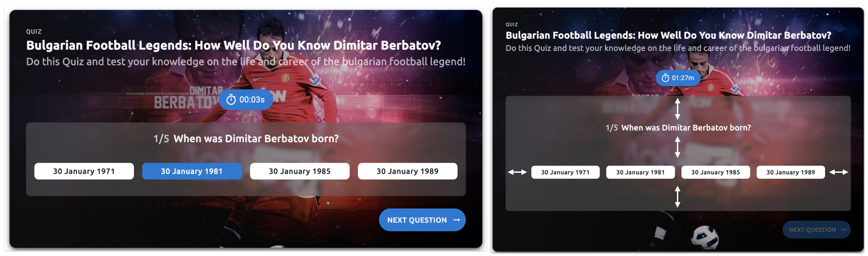The image size is (868, 256).
Task: Click the vertical double arrow beneath the question text
Action: click(x=677, y=147)
